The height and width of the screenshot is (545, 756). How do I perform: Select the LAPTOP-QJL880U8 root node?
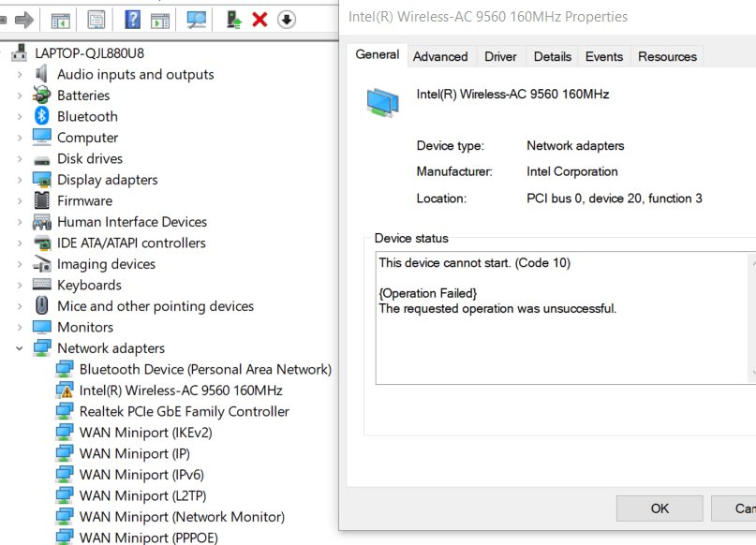pos(89,53)
